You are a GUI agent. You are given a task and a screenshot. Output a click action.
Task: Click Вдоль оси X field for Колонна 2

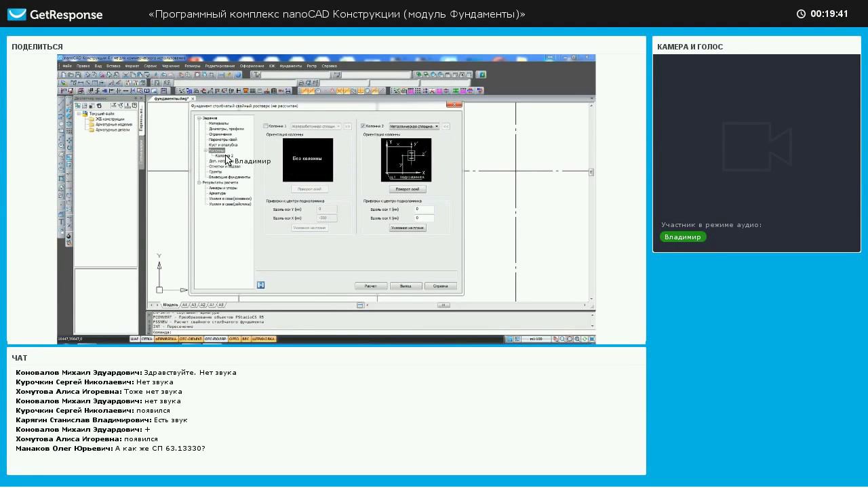(425, 218)
